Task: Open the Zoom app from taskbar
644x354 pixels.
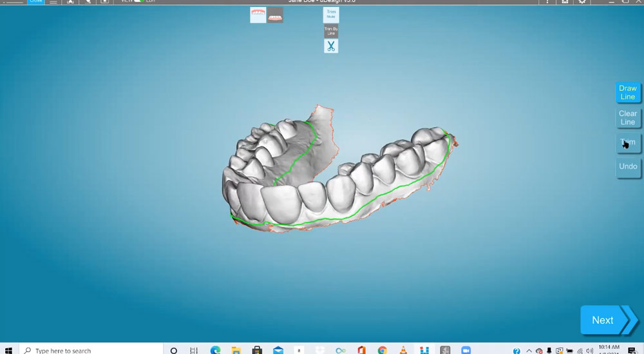Action: (x=466, y=350)
